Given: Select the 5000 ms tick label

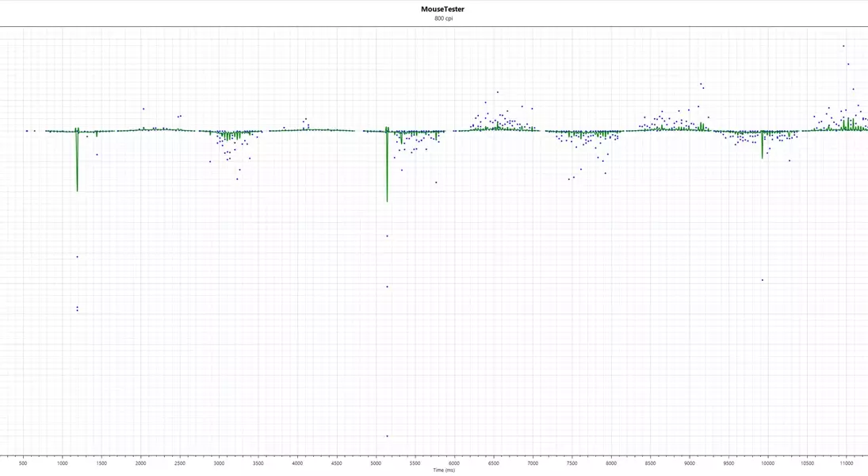Looking at the screenshot, I should tap(376, 463).
